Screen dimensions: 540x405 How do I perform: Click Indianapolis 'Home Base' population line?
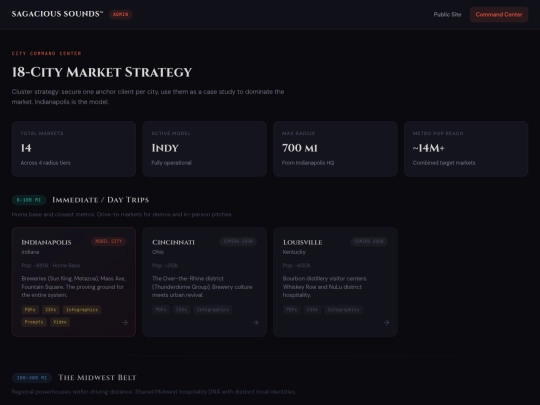click(51, 266)
